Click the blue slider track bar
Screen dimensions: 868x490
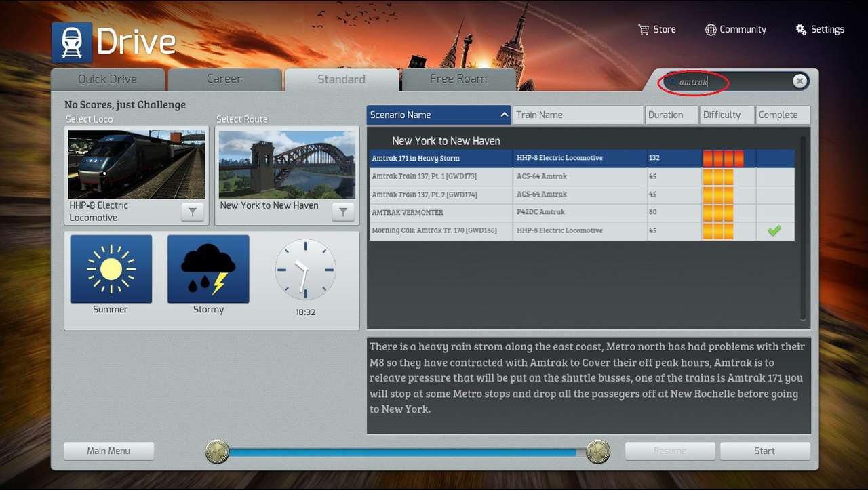pos(407,452)
